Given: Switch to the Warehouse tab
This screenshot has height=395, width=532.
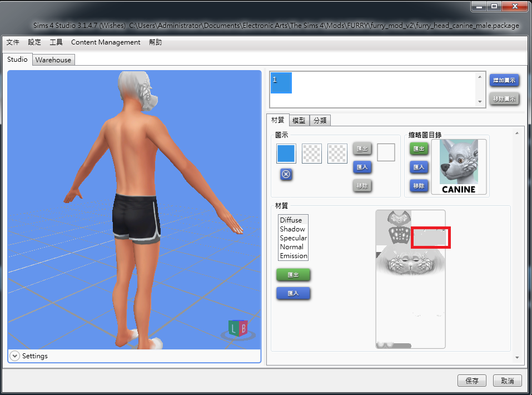Looking at the screenshot, I should [53, 60].
